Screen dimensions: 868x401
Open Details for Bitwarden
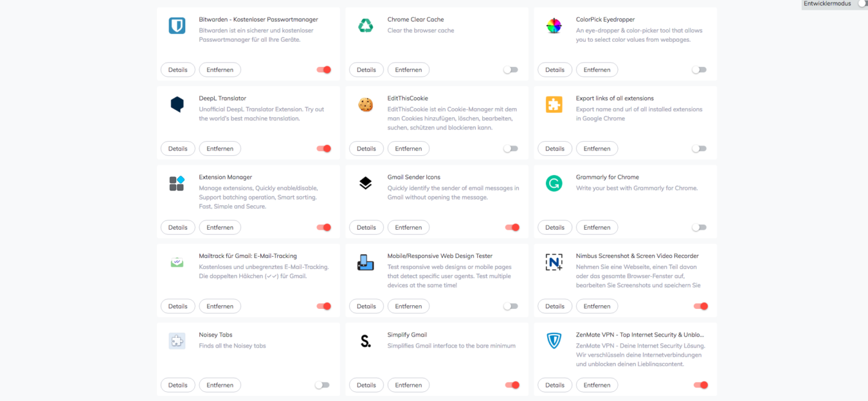tap(178, 70)
